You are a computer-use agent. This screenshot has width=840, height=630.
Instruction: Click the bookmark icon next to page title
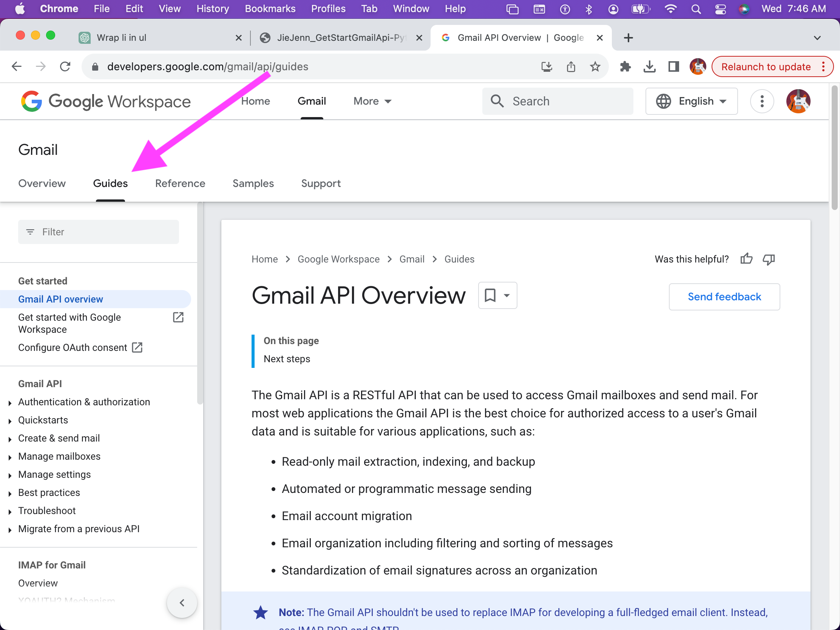click(x=490, y=295)
